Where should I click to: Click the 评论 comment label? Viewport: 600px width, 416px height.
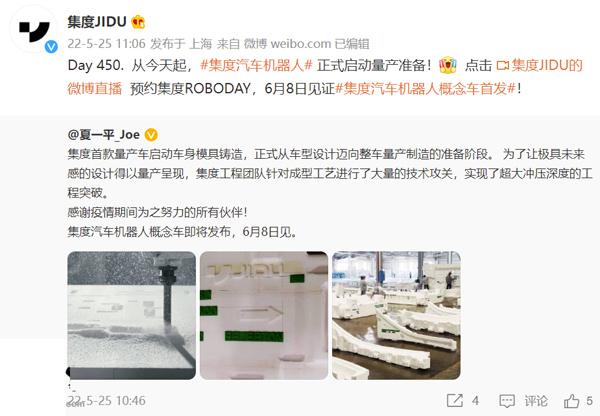(536, 401)
